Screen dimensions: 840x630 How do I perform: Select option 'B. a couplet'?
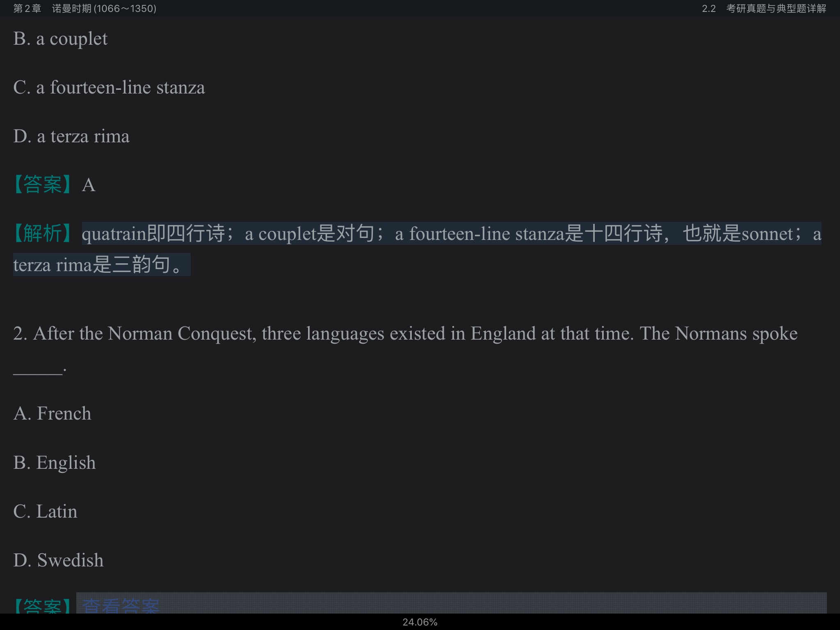(60, 39)
